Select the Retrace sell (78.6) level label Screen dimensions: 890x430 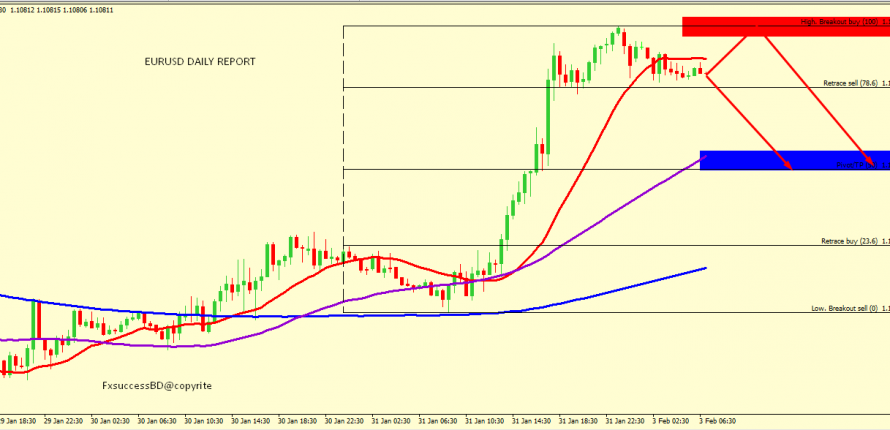pos(850,83)
